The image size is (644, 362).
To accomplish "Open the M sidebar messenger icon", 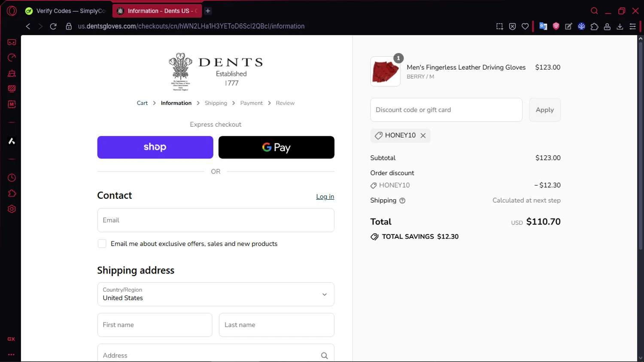I will coord(12,104).
